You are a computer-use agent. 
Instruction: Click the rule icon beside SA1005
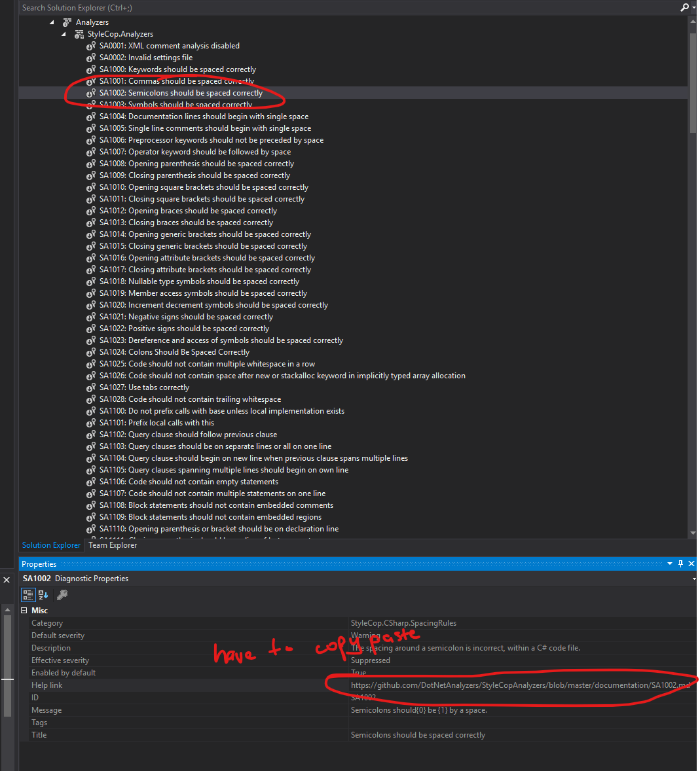[91, 128]
